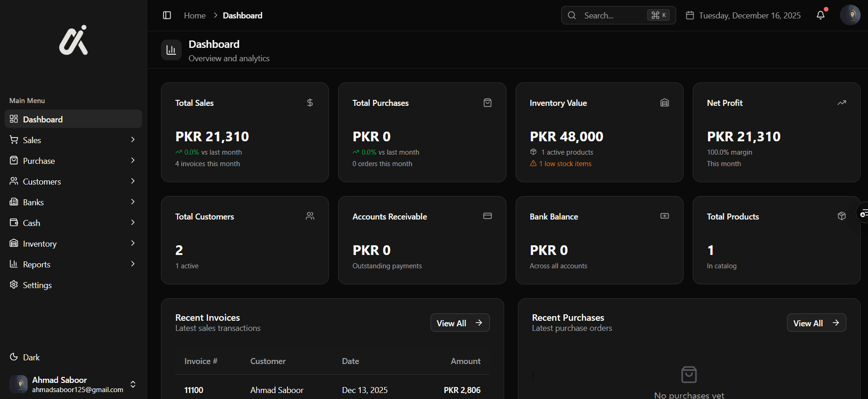Click the Inventory Value warehouse icon
868x399 pixels.
click(665, 103)
